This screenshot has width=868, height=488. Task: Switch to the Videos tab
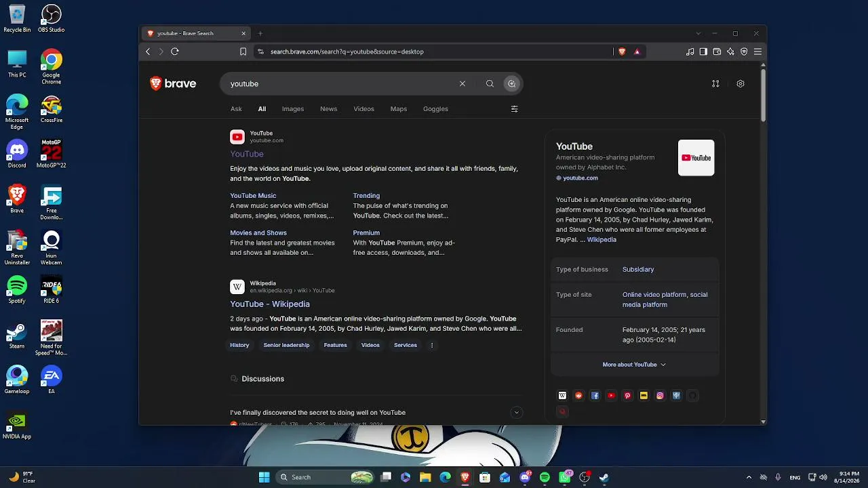pyautogui.click(x=363, y=109)
